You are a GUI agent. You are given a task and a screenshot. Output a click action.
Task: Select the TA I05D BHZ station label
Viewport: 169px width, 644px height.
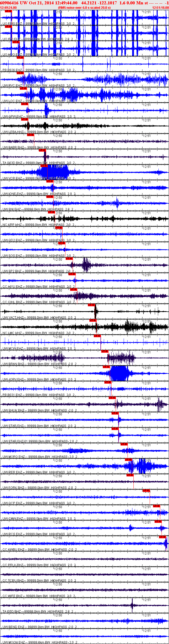[x=38, y=612]
